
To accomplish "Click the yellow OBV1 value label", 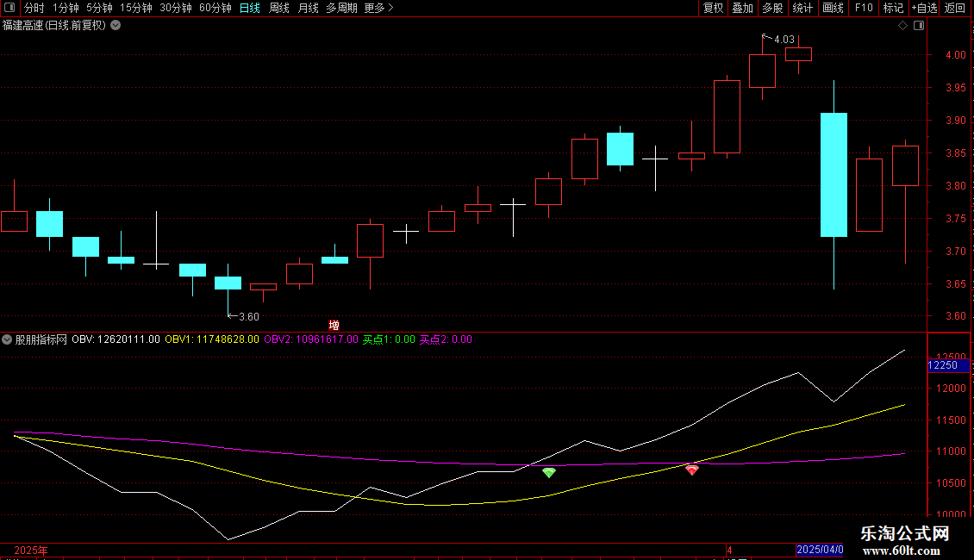I will (212, 339).
